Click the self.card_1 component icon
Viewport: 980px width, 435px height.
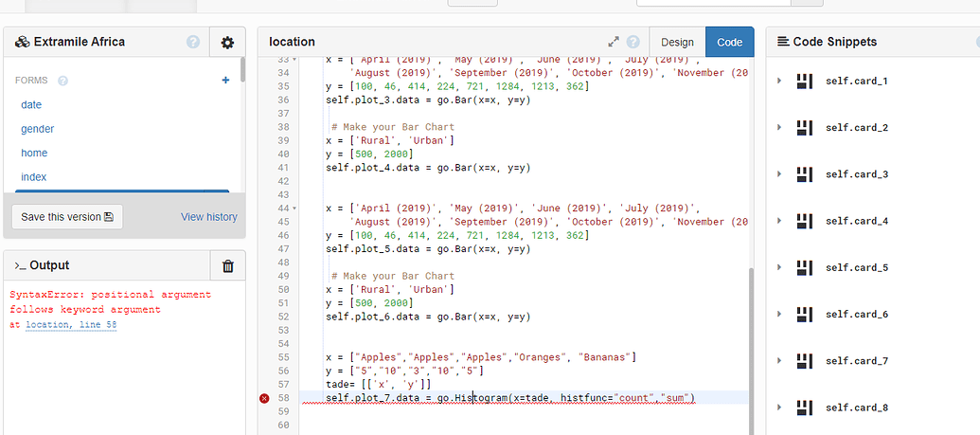pyautogui.click(x=805, y=82)
